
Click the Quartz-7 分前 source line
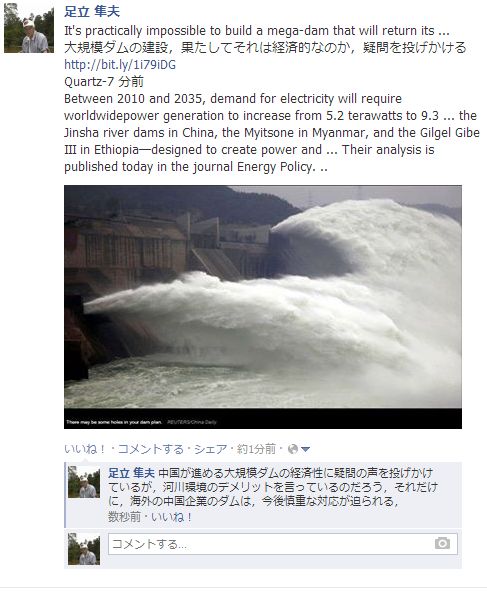104,81
